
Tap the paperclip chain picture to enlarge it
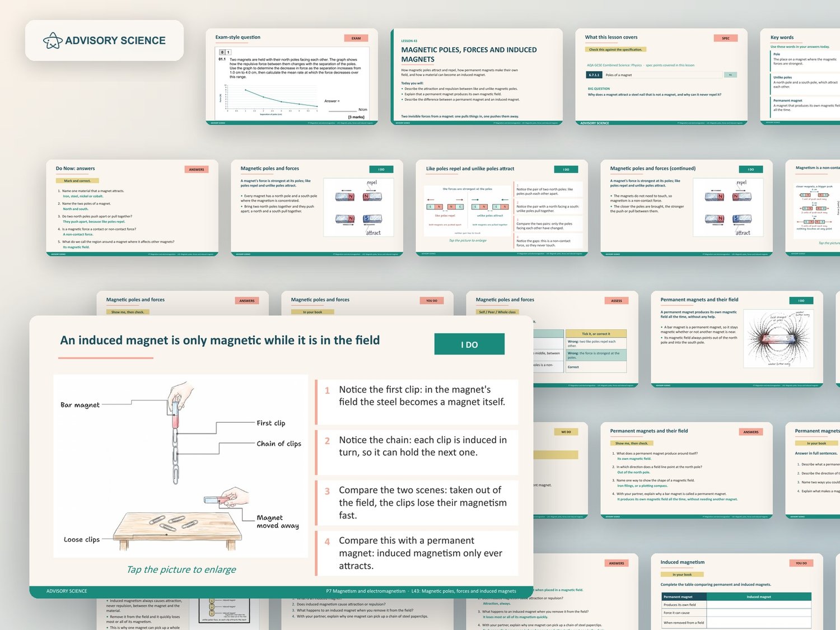pos(181,466)
